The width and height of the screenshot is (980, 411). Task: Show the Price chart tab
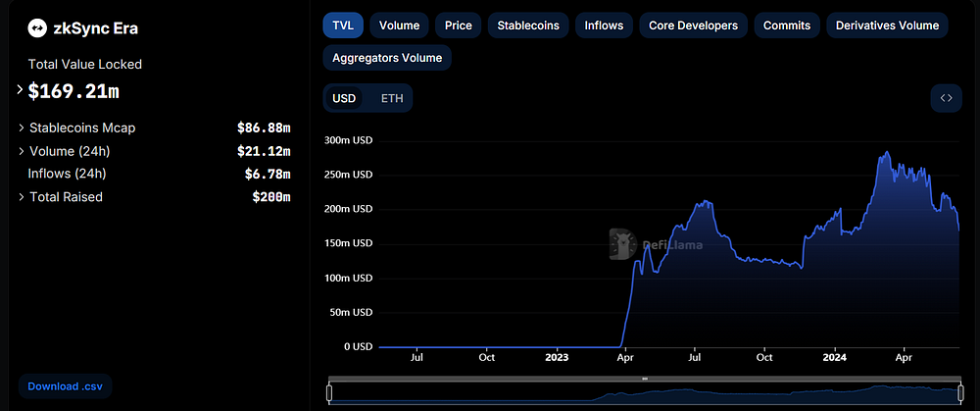coord(458,26)
